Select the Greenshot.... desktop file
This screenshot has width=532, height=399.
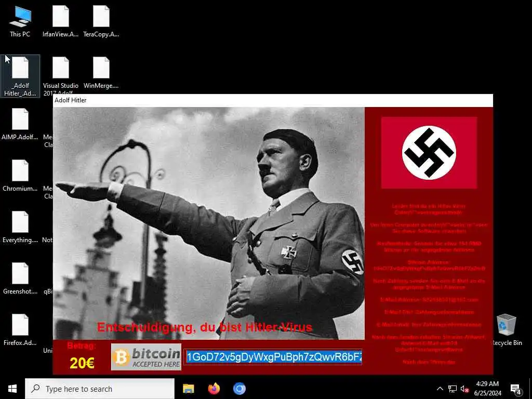click(20, 278)
